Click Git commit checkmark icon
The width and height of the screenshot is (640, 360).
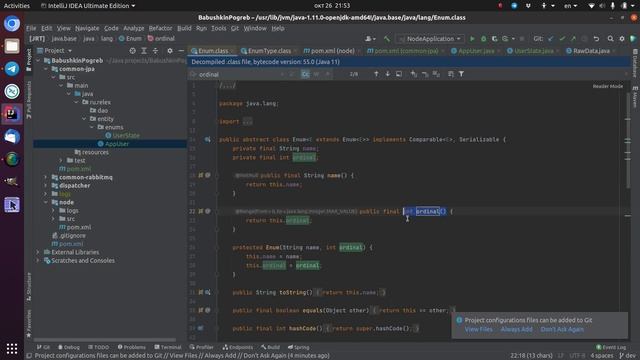pos(562,39)
